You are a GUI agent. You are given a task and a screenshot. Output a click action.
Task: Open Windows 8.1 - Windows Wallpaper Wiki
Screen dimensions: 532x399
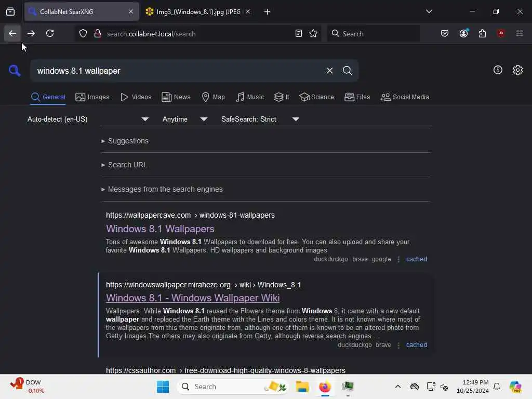[193, 298]
